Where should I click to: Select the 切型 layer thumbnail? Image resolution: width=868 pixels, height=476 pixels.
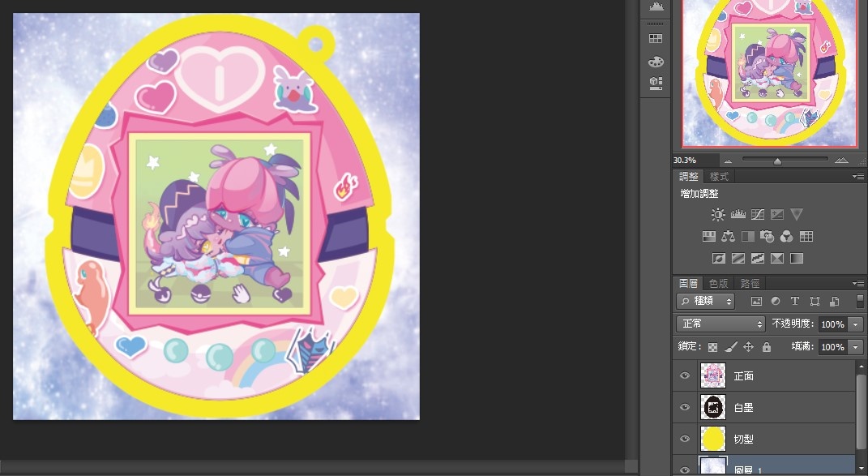[x=713, y=439]
